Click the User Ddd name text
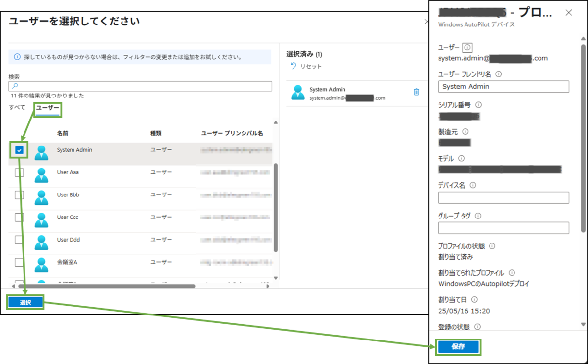The width and height of the screenshot is (588, 364). coord(68,240)
